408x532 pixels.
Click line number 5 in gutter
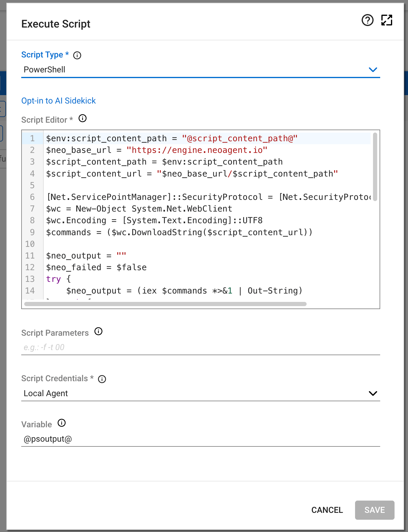point(32,186)
